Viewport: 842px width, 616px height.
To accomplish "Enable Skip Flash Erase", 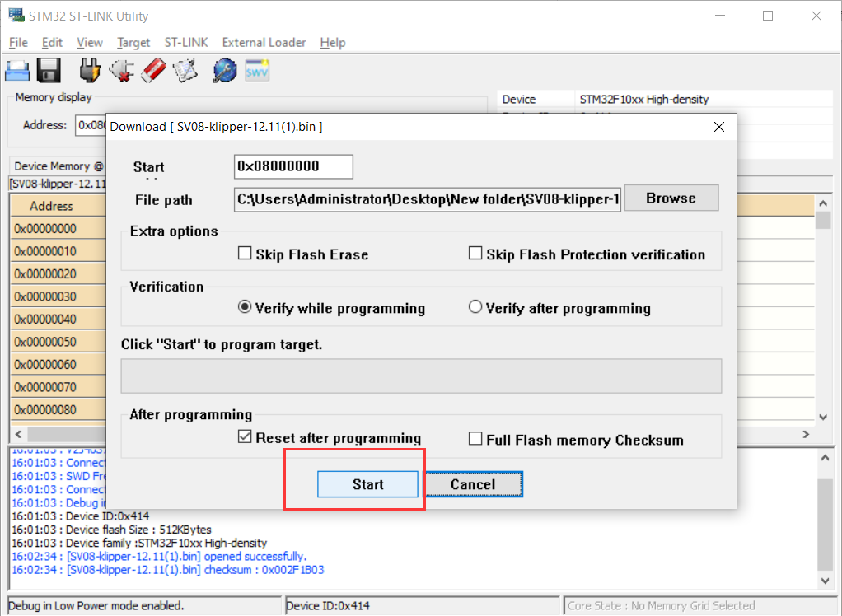I will pyautogui.click(x=245, y=254).
